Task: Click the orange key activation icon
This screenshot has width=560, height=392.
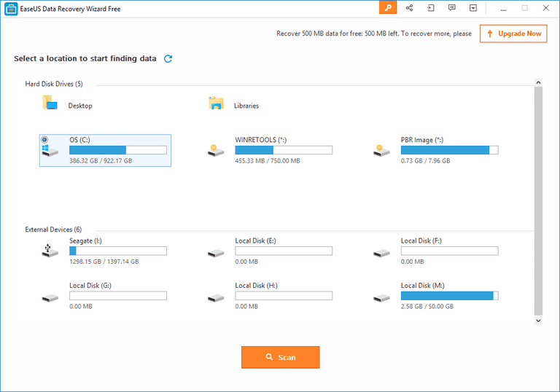Action: click(388, 7)
